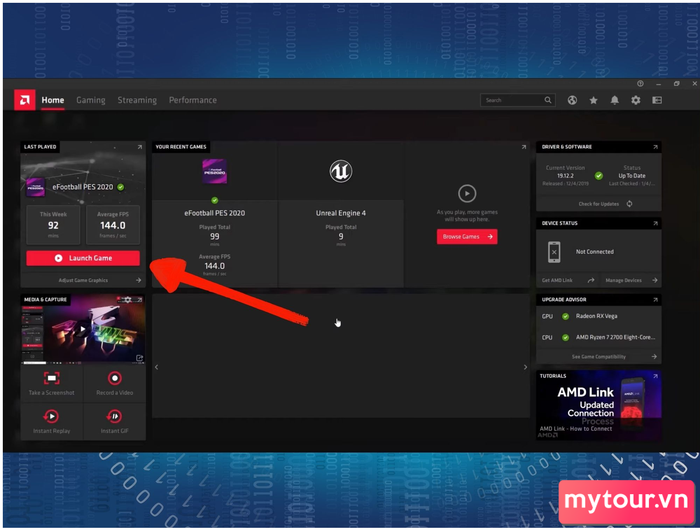
Task: Click Instant GIF icon
Action: (x=114, y=416)
